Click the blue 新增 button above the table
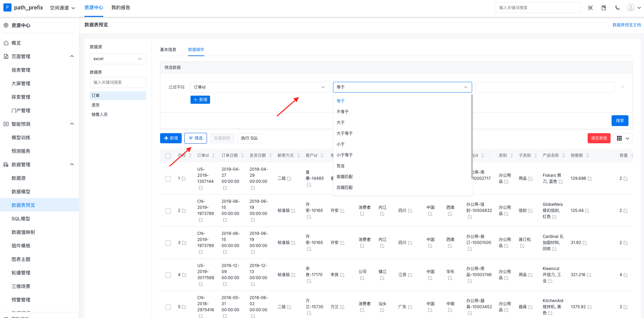 pos(171,138)
